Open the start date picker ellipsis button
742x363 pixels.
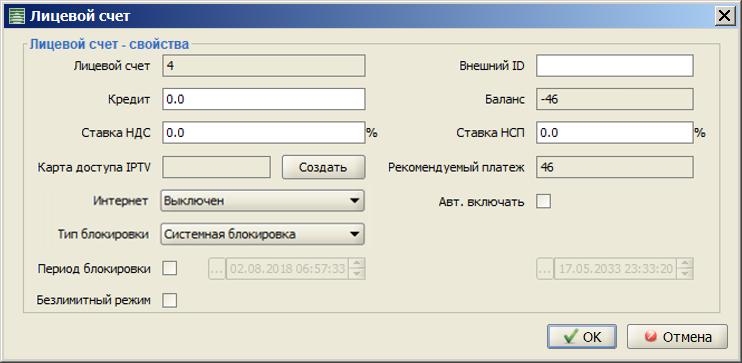(x=216, y=269)
